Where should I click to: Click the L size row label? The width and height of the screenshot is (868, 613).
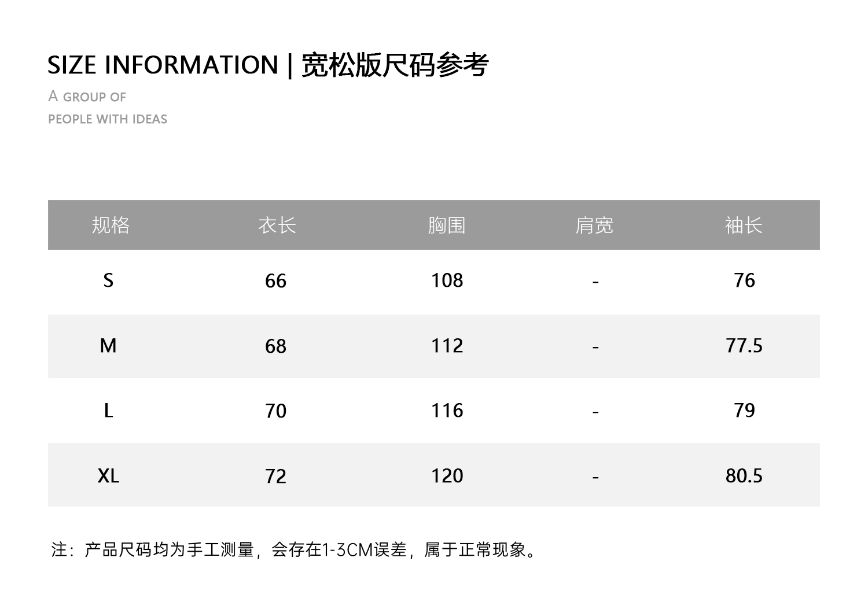pos(108,411)
